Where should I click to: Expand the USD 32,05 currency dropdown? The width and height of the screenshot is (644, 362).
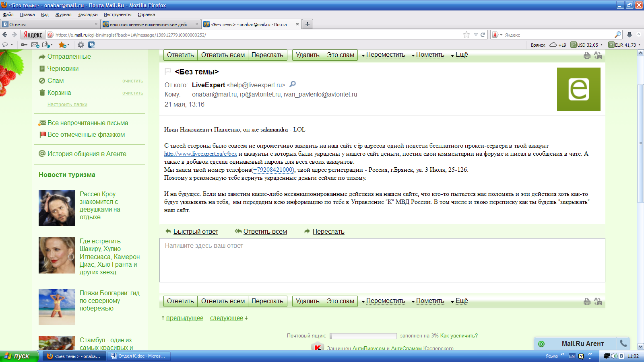click(x=601, y=45)
